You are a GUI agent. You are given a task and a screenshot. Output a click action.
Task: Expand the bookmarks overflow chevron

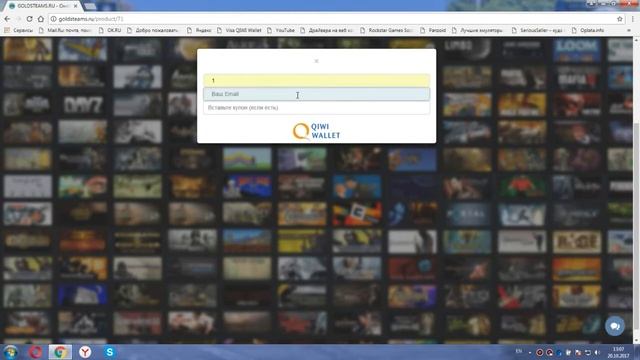pos(629,30)
